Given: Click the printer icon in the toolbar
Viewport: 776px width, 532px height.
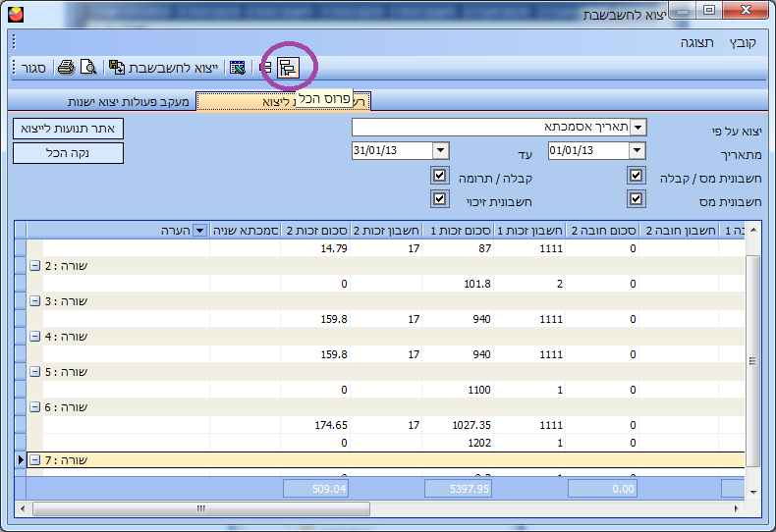Looking at the screenshot, I should tap(66, 68).
